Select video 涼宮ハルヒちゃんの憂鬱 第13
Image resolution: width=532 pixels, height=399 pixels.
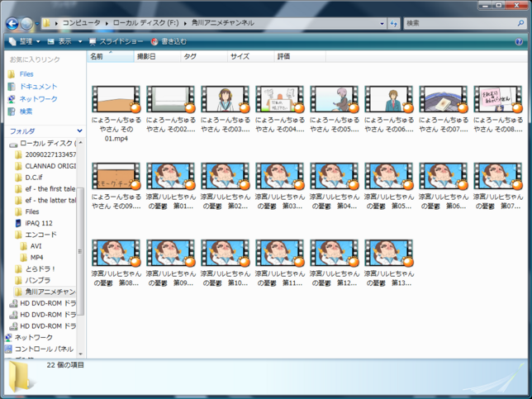pos(389,263)
